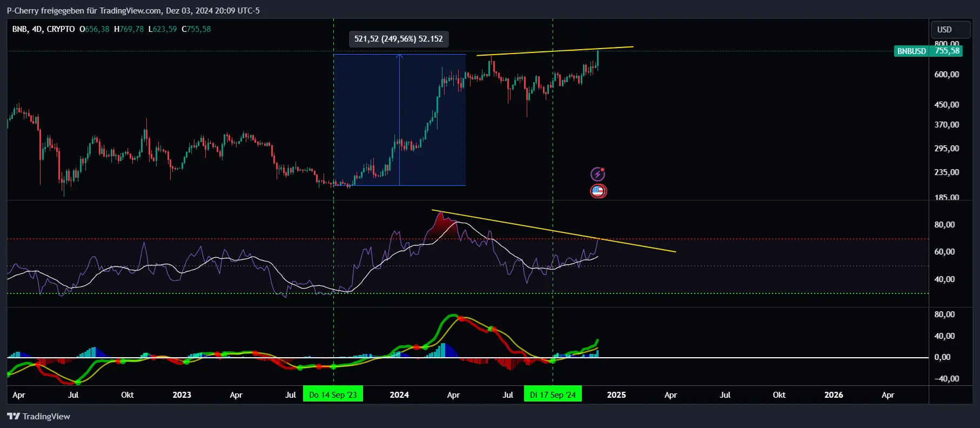Click the close value C755,58

pos(196,29)
